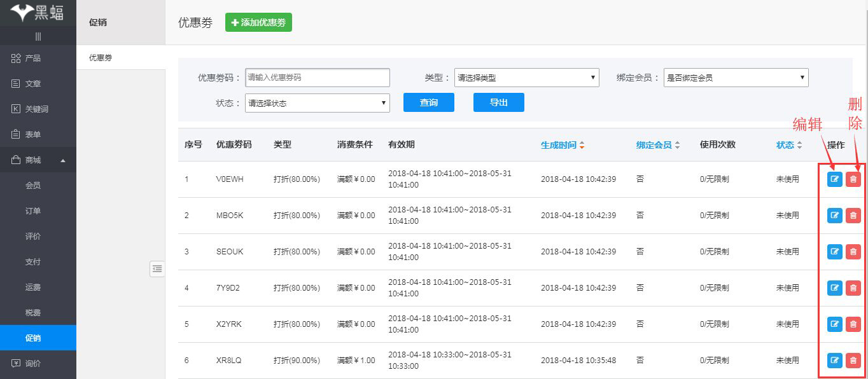Click the coupon code input field

pyautogui.click(x=317, y=77)
